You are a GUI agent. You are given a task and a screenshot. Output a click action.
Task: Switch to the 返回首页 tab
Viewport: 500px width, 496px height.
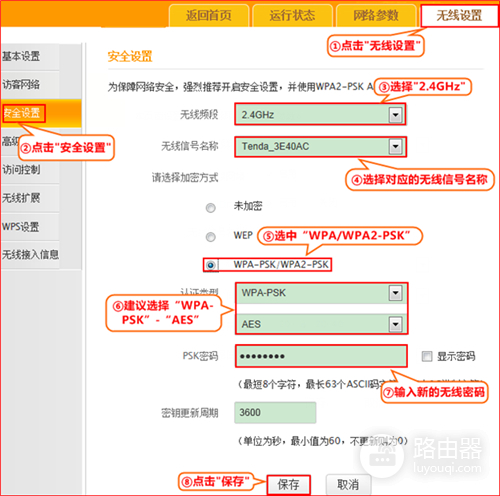tap(209, 15)
